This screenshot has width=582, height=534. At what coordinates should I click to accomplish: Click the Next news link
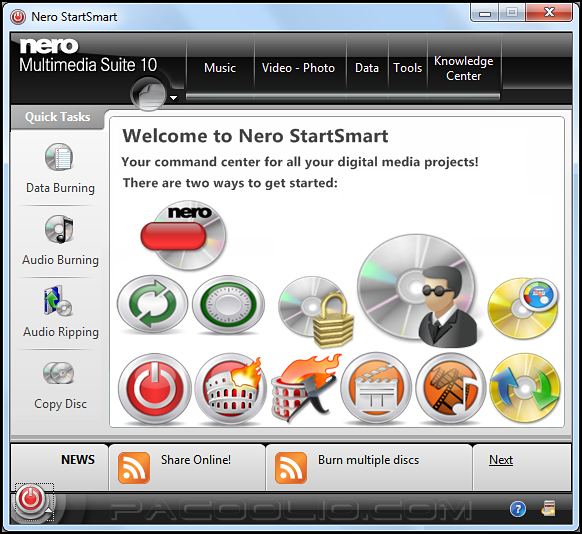501,460
